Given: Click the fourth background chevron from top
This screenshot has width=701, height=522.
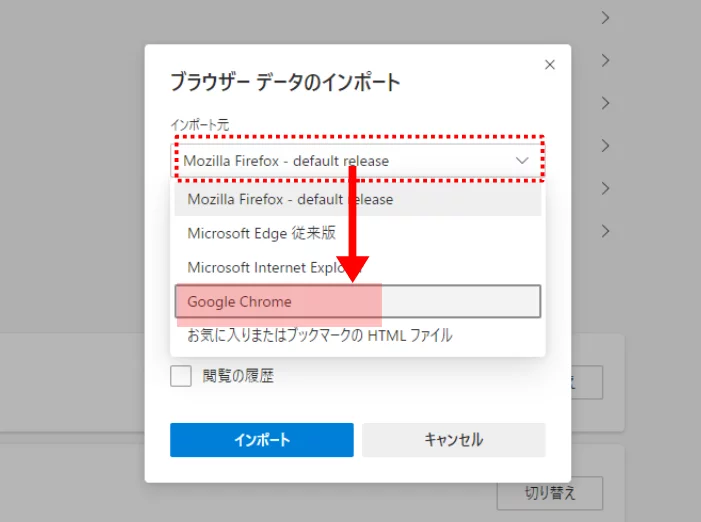Looking at the screenshot, I should click(x=605, y=146).
